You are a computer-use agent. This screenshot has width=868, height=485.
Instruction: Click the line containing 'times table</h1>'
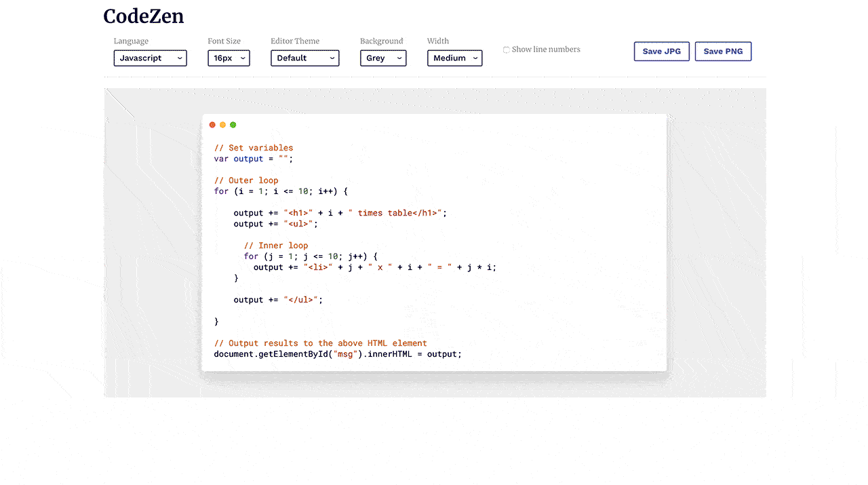[340, 213]
